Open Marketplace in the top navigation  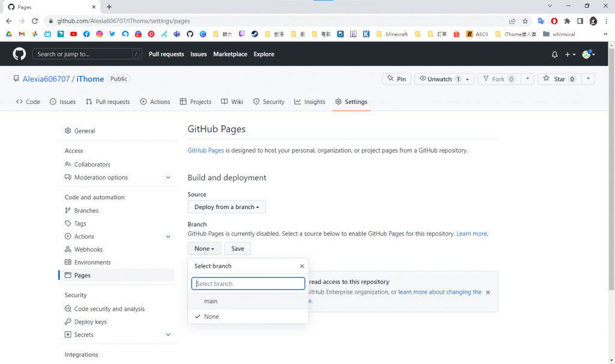coord(230,54)
